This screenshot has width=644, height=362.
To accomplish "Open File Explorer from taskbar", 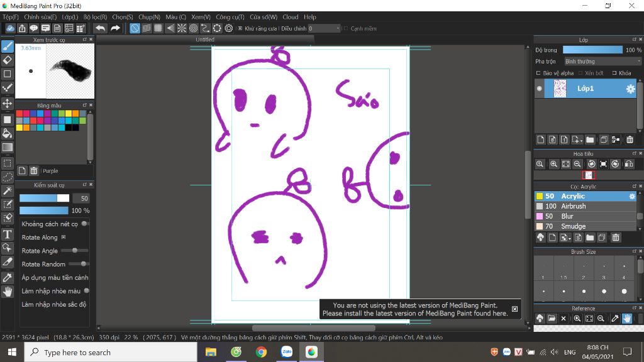I will pyautogui.click(x=211, y=352).
